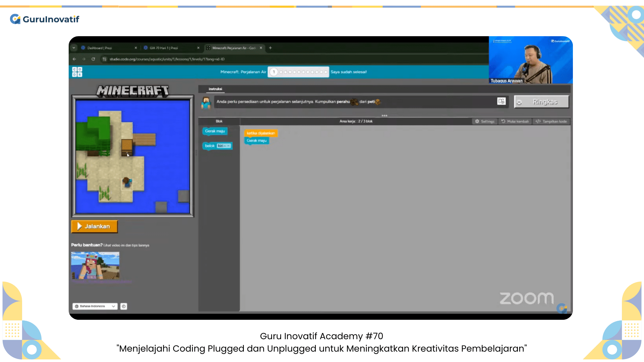Open a new browser tab with the plus

(270, 48)
